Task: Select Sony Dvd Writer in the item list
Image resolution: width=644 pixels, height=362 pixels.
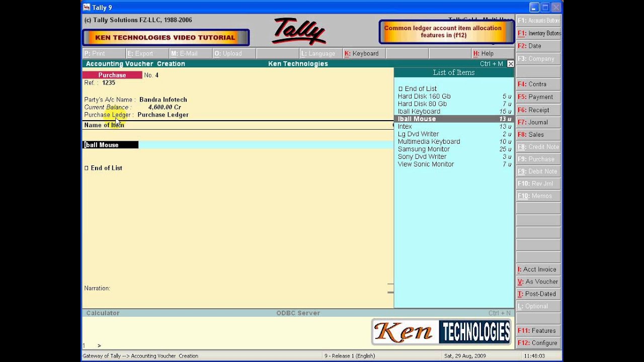Action: click(x=454, y=157)
